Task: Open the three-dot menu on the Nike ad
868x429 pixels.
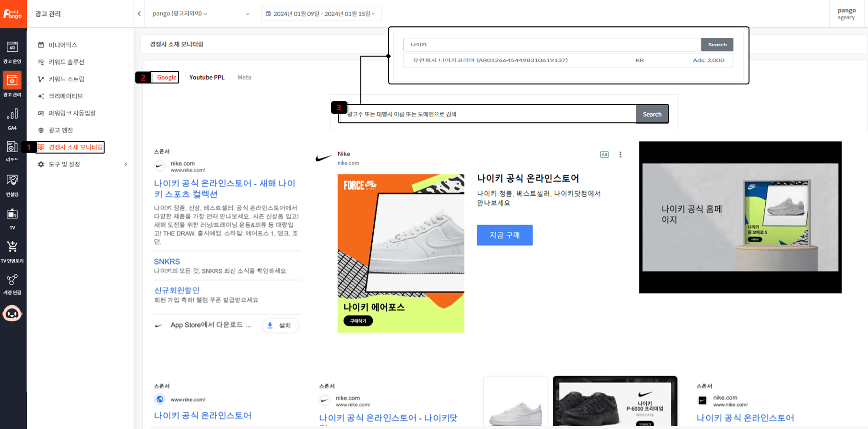Action: pos(620,155)
